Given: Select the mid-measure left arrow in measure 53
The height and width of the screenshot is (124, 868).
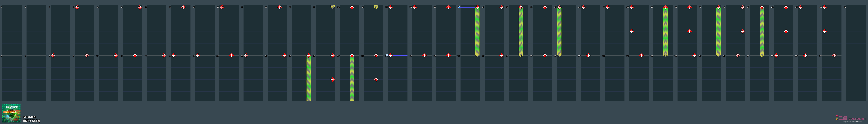Looking at the screenshot, I should pos(632,31).
